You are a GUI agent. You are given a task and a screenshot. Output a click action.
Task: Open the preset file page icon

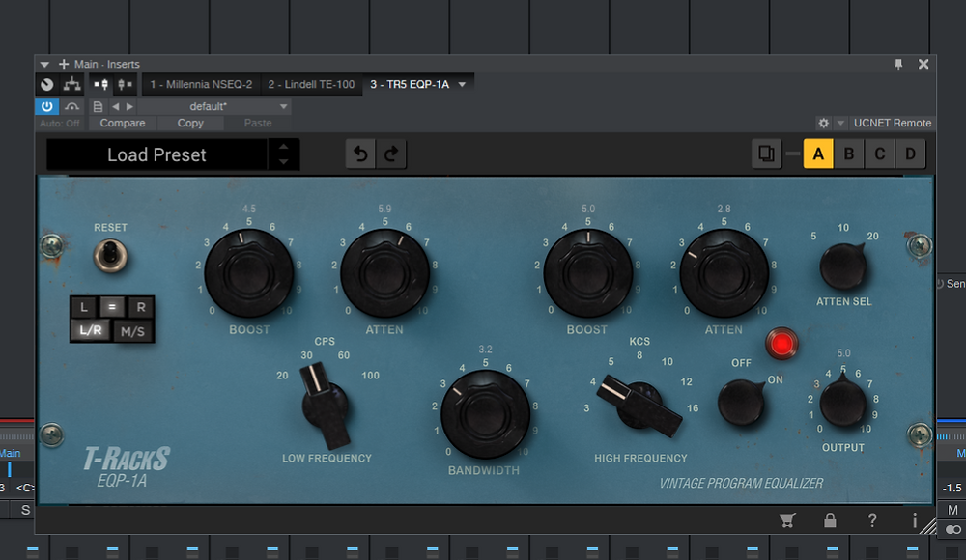[98, 106]
